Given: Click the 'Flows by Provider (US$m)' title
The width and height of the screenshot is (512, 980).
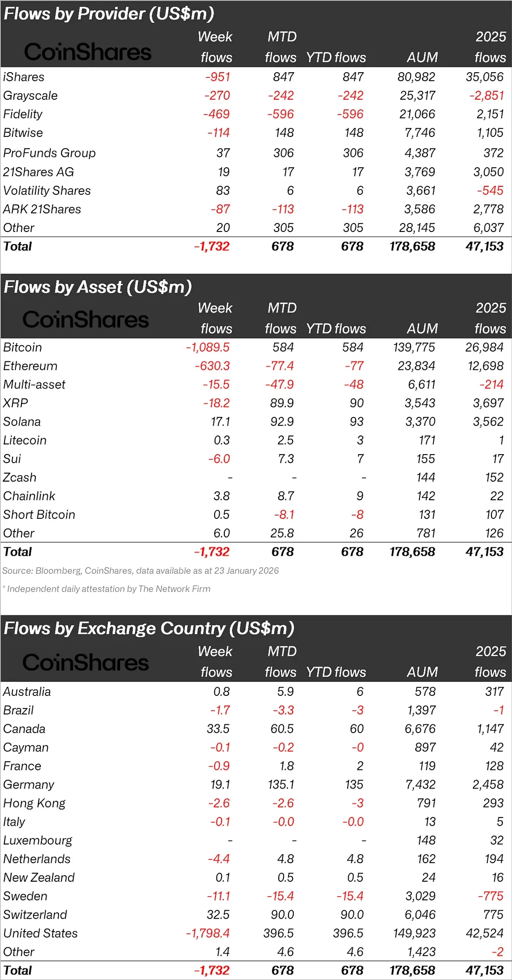Looking at the screenshot, I should pyautogui.click(x=109, y=14).
